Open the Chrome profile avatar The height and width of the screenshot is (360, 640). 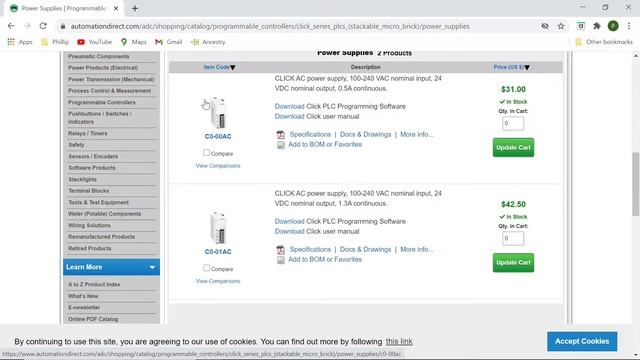(613, 26)
